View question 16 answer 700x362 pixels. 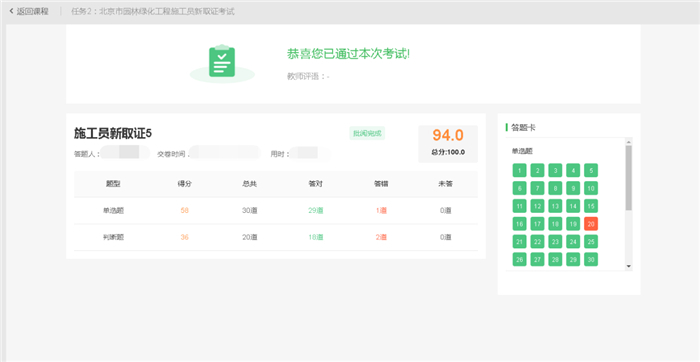(520, 224)
